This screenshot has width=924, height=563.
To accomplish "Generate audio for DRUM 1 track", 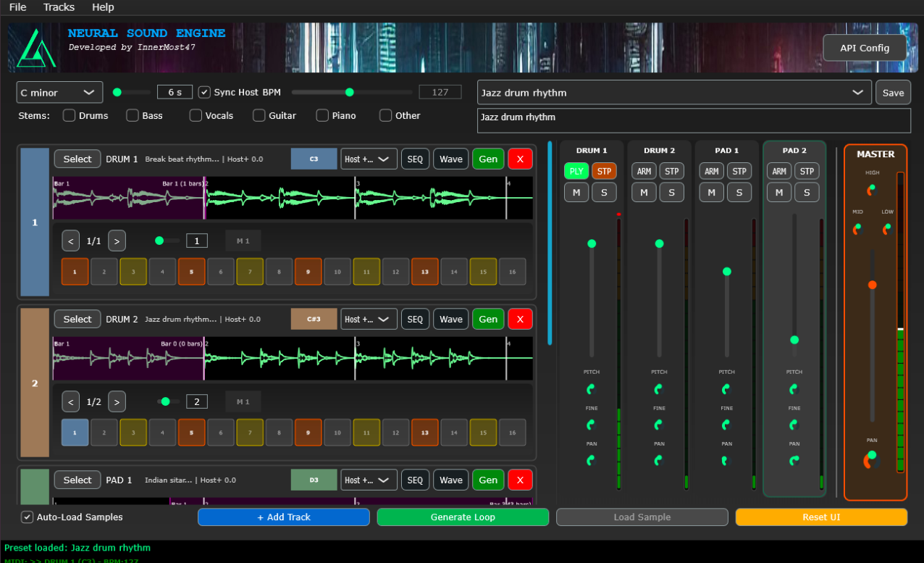I will [488, 159].
